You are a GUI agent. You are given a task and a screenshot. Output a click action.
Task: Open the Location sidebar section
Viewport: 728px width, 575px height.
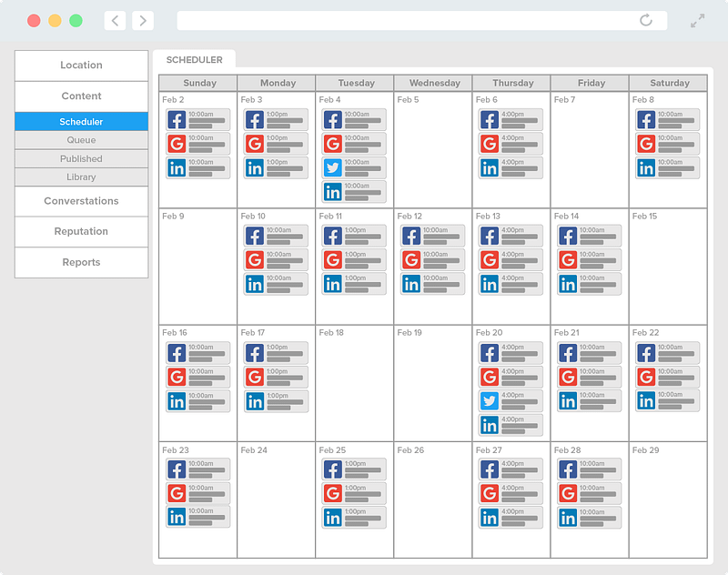coord(81,66)
